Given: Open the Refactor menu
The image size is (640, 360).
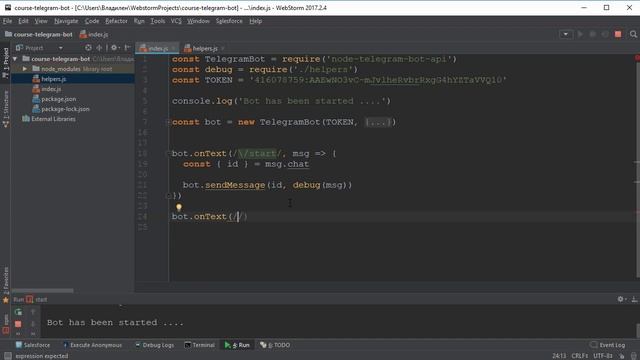Looking at the screenshot, I should click(116, 21).
